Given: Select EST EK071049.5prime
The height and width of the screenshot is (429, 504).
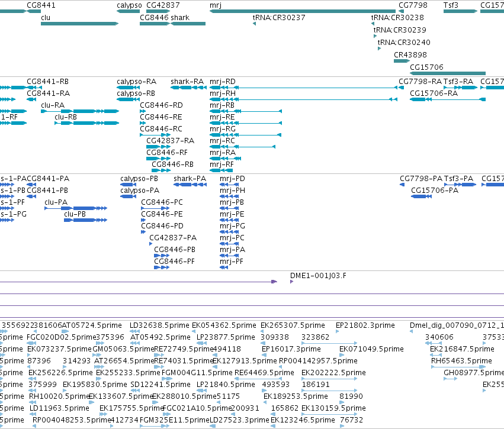Looking at the screenshot, I should pyautogui.click(x=342, y=355).
